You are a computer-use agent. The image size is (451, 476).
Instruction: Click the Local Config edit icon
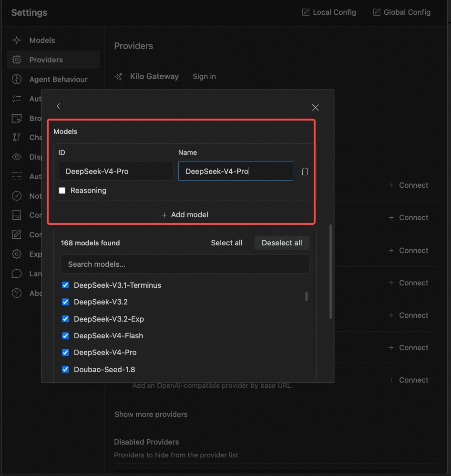pyautogui.click(x=306, y=12)
